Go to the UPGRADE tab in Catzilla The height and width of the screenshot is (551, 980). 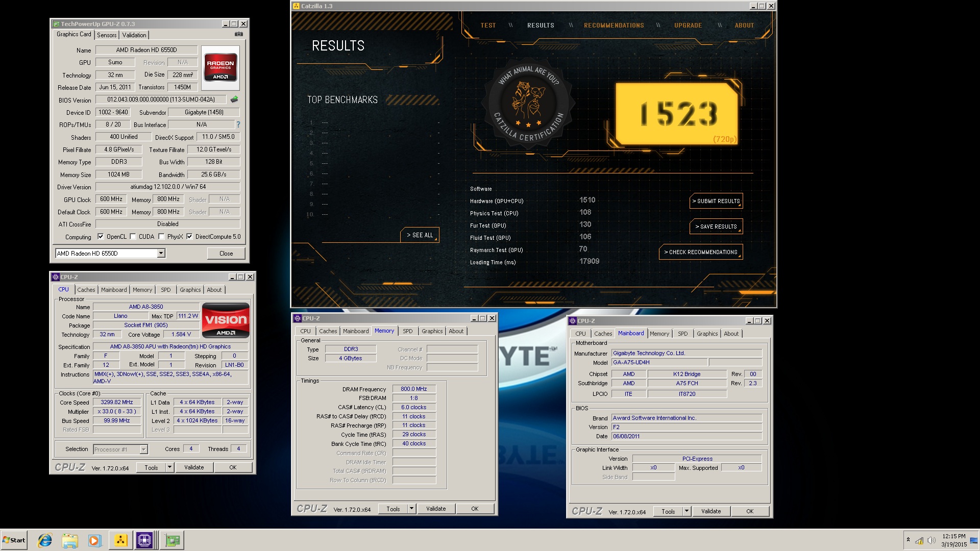click(x=688, y=26)
